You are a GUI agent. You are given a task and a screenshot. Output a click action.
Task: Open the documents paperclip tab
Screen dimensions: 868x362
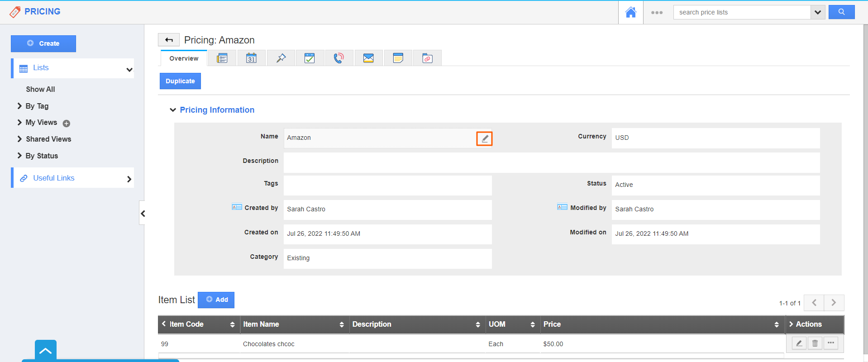[427, 58]
